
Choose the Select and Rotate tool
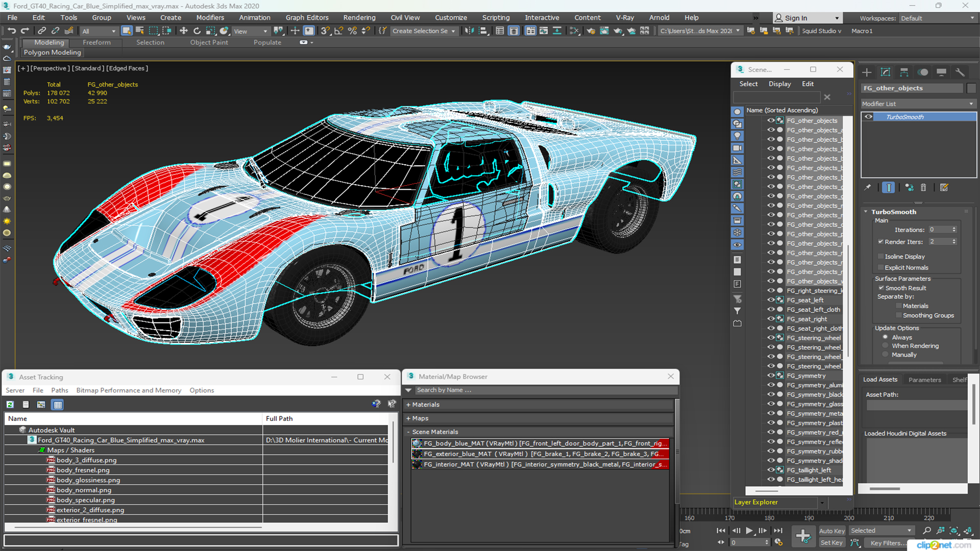[x=197, y=31]
